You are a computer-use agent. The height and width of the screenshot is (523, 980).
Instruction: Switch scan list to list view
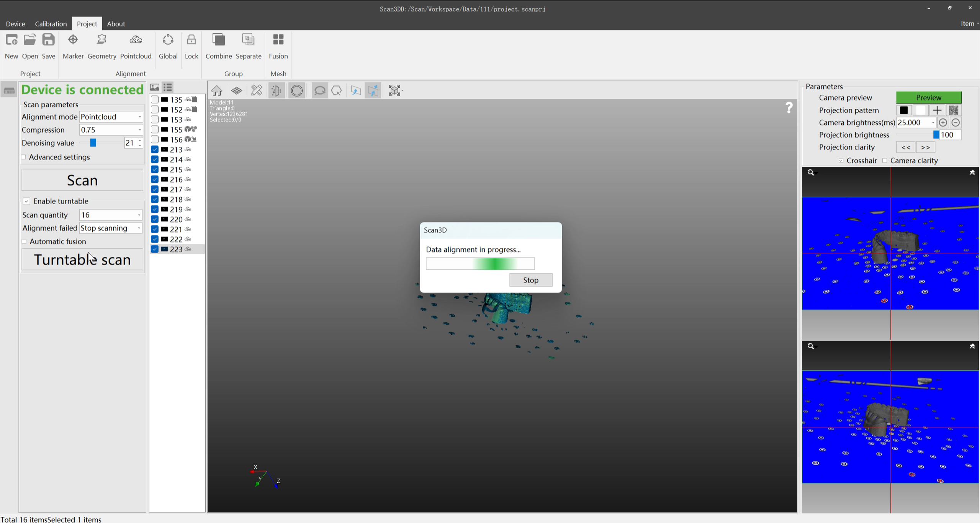(168, 87)
